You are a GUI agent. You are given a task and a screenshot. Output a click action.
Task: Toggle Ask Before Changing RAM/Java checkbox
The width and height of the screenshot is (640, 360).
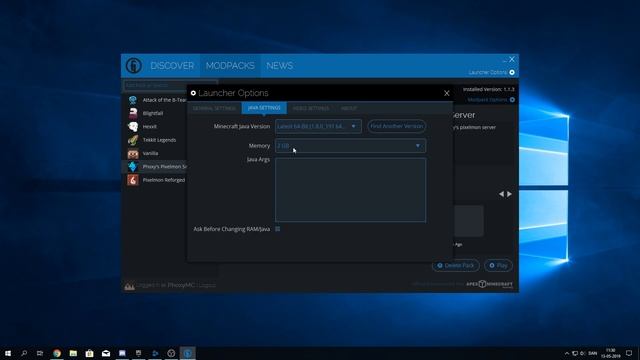tap(278, 229)
